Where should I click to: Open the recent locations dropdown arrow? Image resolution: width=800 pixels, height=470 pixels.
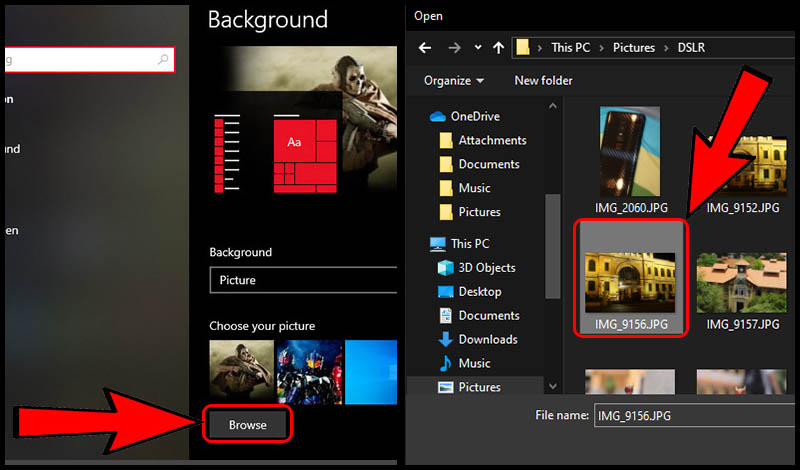tap(478, 47)
